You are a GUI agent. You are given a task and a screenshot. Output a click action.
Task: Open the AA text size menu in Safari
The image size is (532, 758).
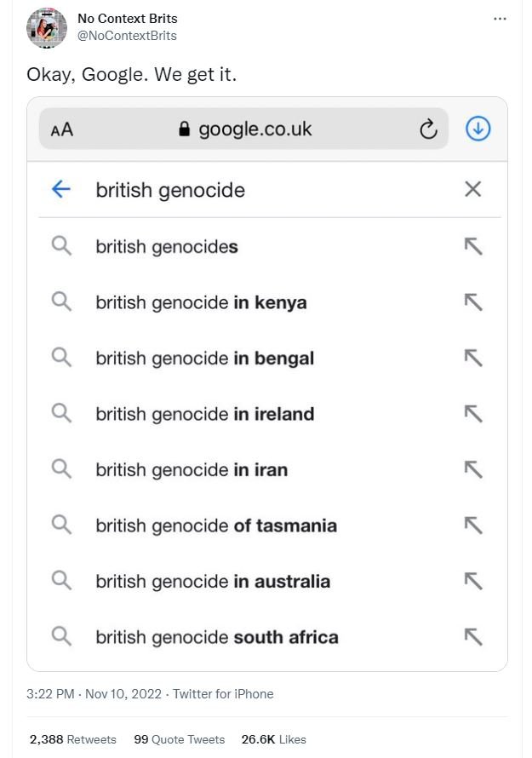(x=63, y=129)
